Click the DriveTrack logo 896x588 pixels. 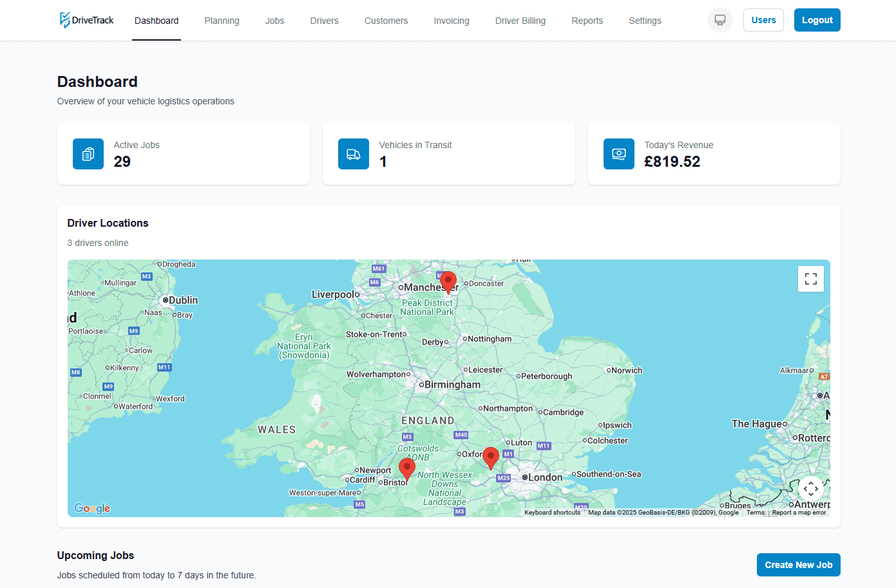86,20
